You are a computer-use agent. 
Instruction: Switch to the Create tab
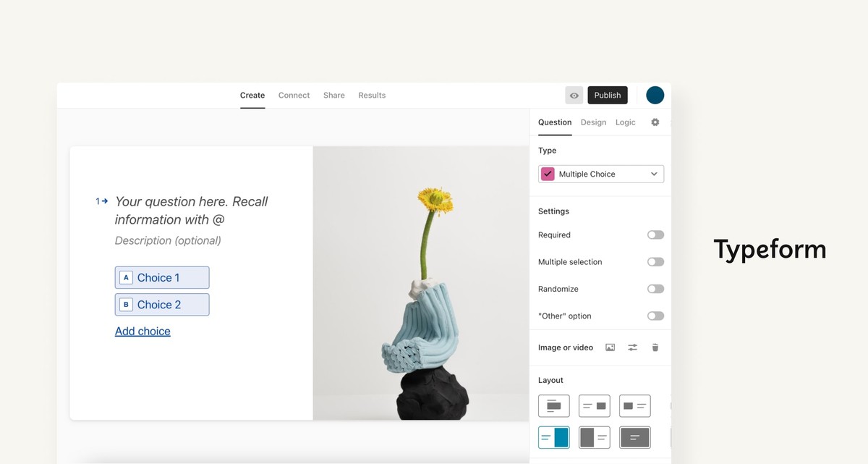[x=252, y=96]
